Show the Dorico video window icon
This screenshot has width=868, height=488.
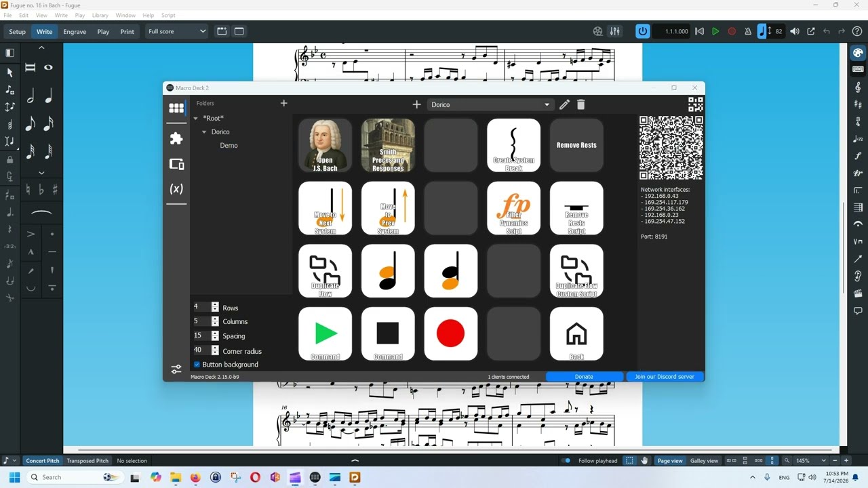597,31
